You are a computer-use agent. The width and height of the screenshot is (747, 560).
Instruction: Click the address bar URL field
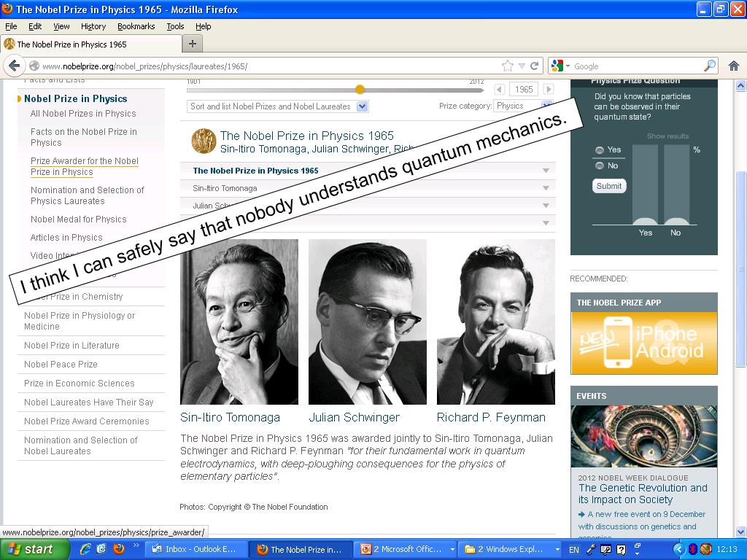(x=270, y=66)
